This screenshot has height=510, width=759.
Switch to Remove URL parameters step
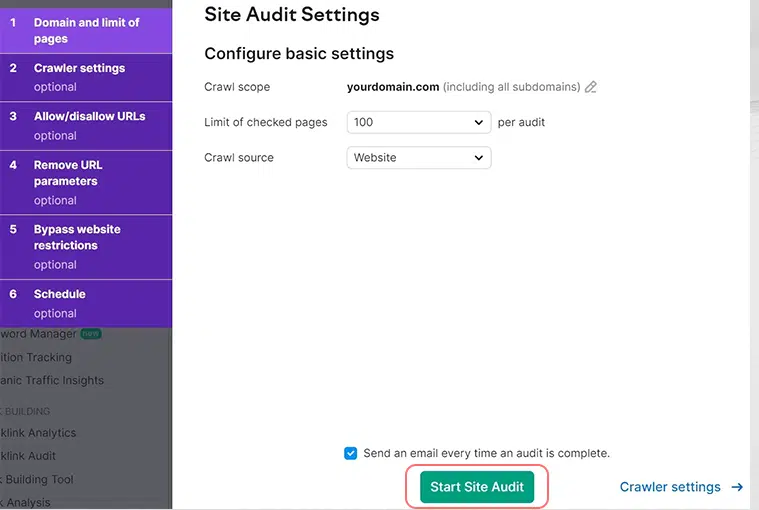click(x=86, y=182)
